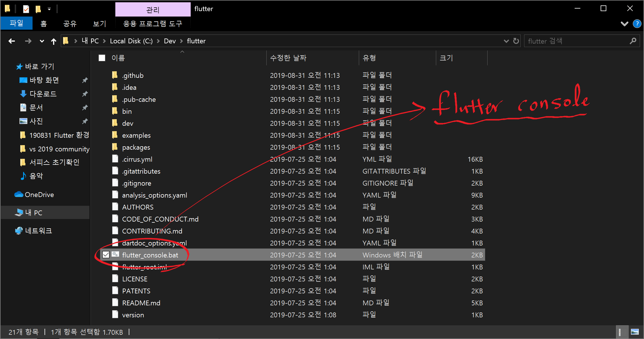Screen dimensions: 644x339
Task: Click the Back navigation arrow
Action: (12, 41)
